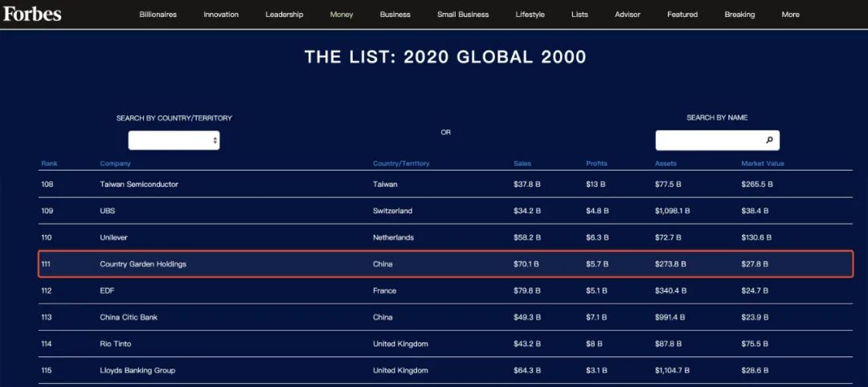This screenshot has width=868, height=387.
Task: Sort by Market Value column header
Action: [763, 163]
